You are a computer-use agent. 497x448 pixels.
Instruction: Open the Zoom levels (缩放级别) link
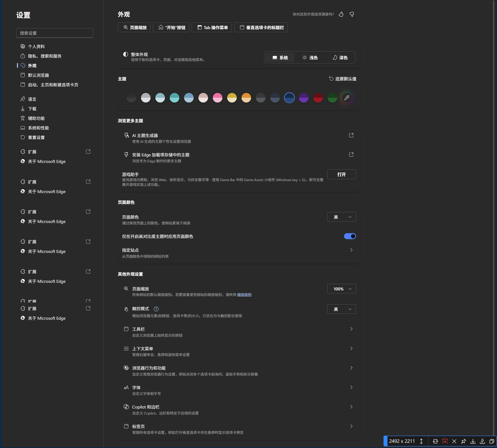(x=244, y=295)
